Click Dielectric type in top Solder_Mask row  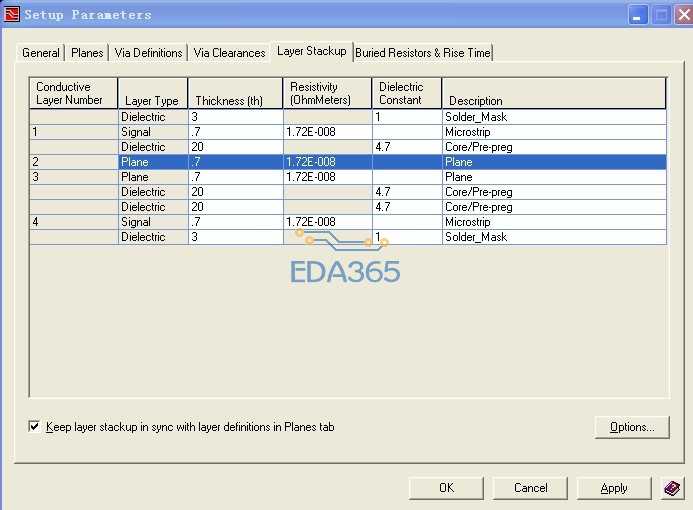point(153,117)
